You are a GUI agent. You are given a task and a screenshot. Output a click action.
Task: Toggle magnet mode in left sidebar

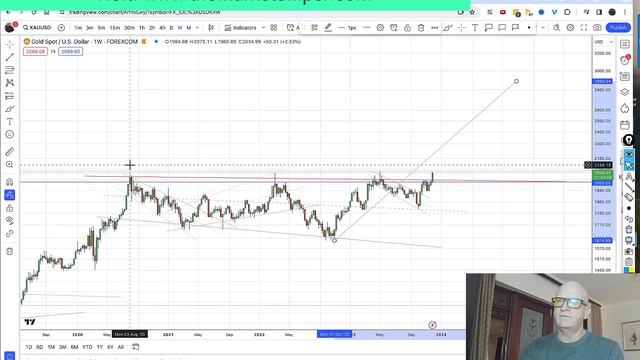pyautogui.click(x=10, y=182)
